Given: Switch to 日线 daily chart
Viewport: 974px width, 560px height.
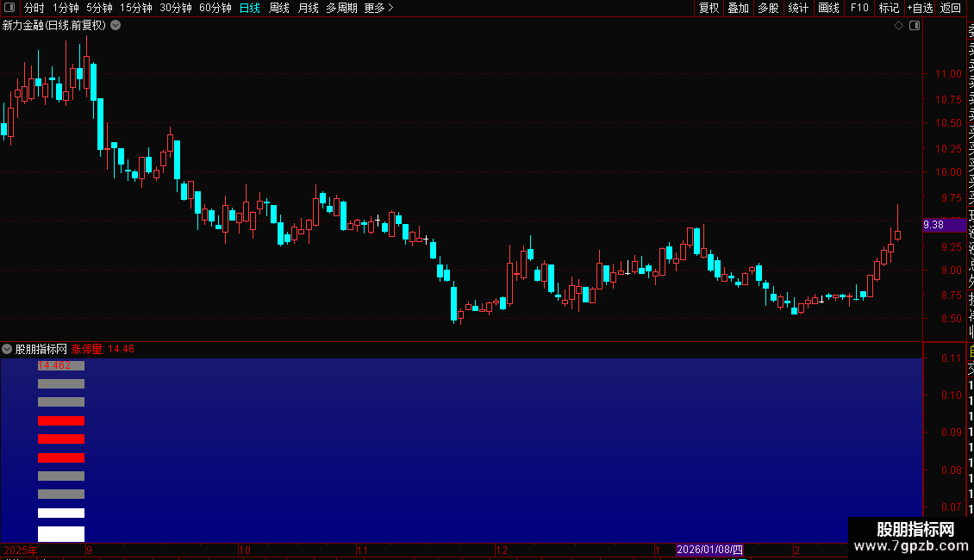Looking at the screenshot, I should 250,8.
